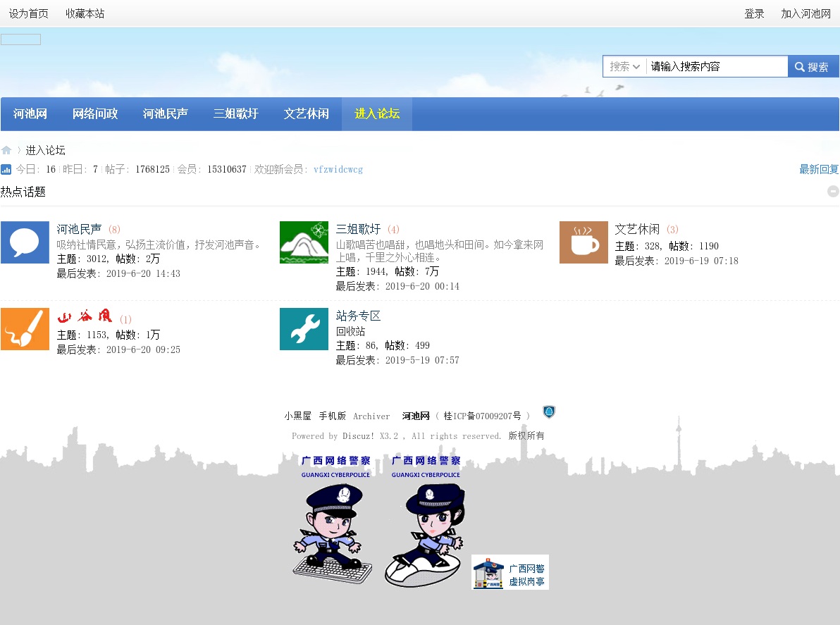Click Archiver footer link
Screen dimensions: 840x625
click(372, 416)
